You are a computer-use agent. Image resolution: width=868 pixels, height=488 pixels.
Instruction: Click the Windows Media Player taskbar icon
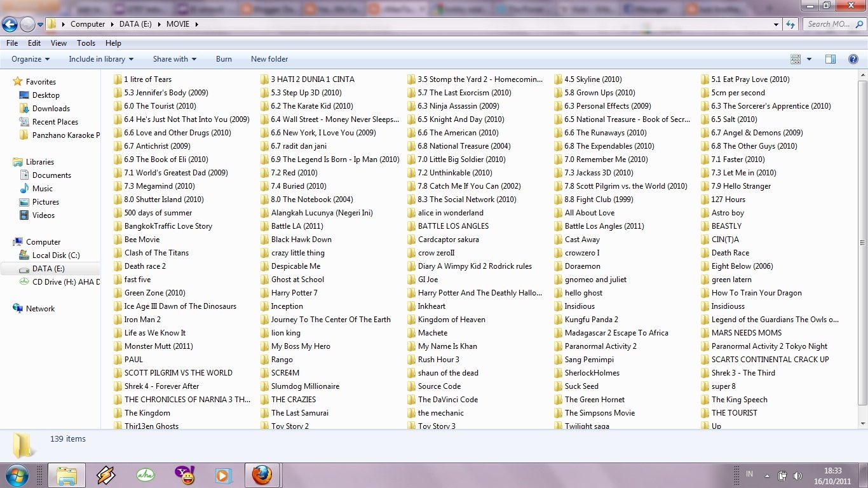coord(223,475)
